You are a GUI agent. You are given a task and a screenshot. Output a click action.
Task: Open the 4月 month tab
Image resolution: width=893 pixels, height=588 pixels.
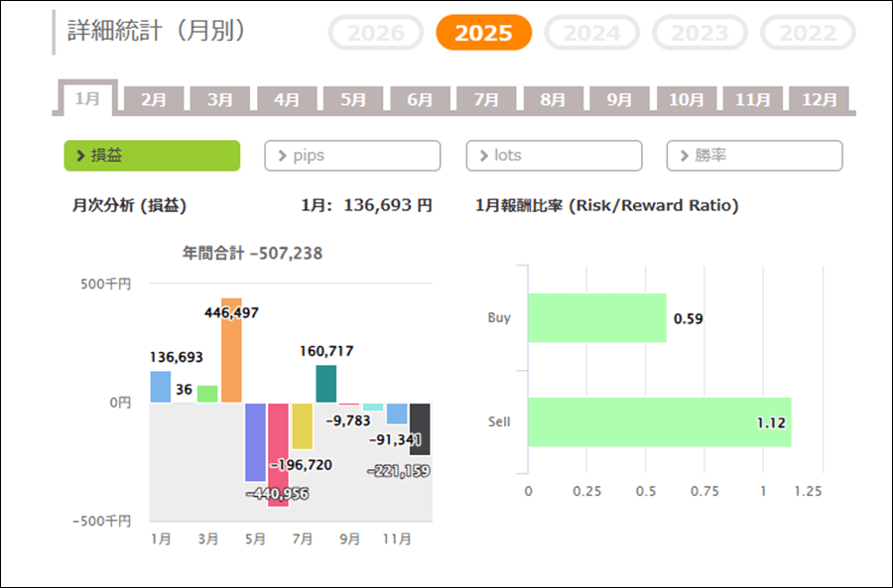click(x=287, y=99)
